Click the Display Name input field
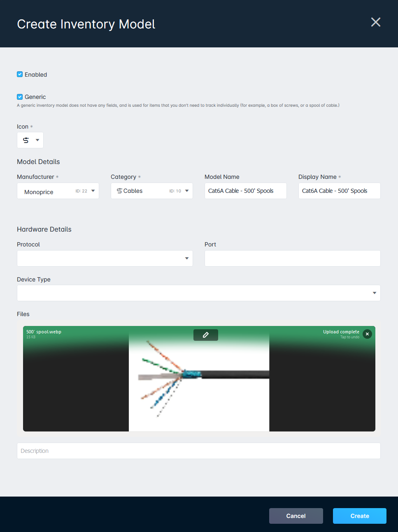Screen dimensions: 398x532 339,191
